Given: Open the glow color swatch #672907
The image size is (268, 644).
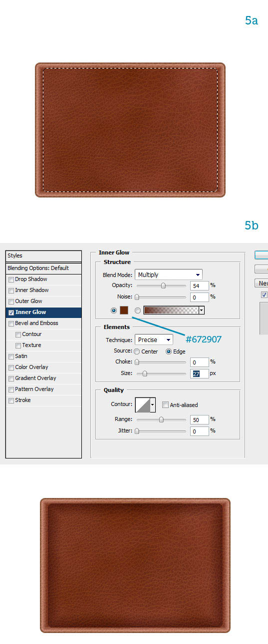Looking at the screenshot, I should tap(124, 310).
